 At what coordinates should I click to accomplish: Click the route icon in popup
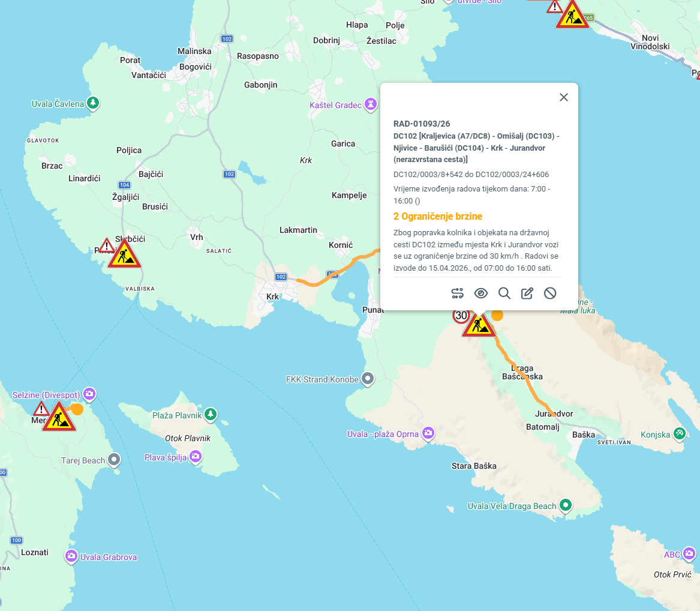pyautogui.click(x=458, y=293)
